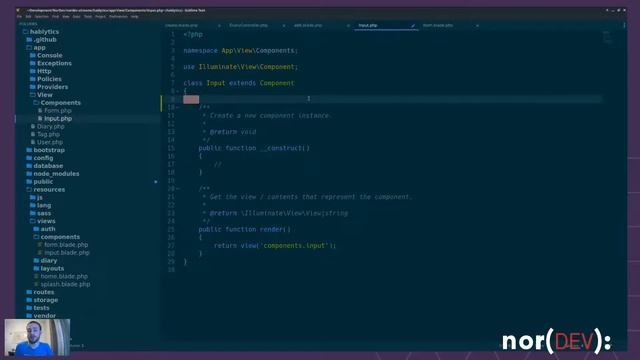
Task: Collapse the components folder under views
Action: [36, 237]
